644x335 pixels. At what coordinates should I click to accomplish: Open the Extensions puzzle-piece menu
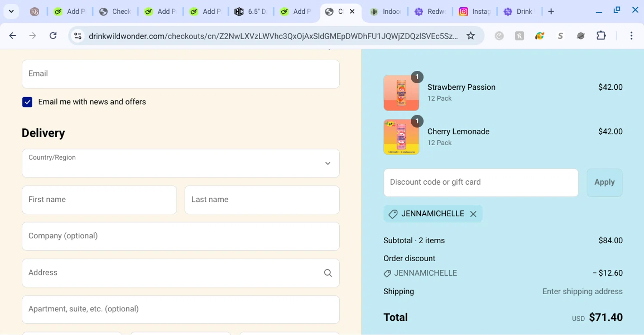[601, 36]
